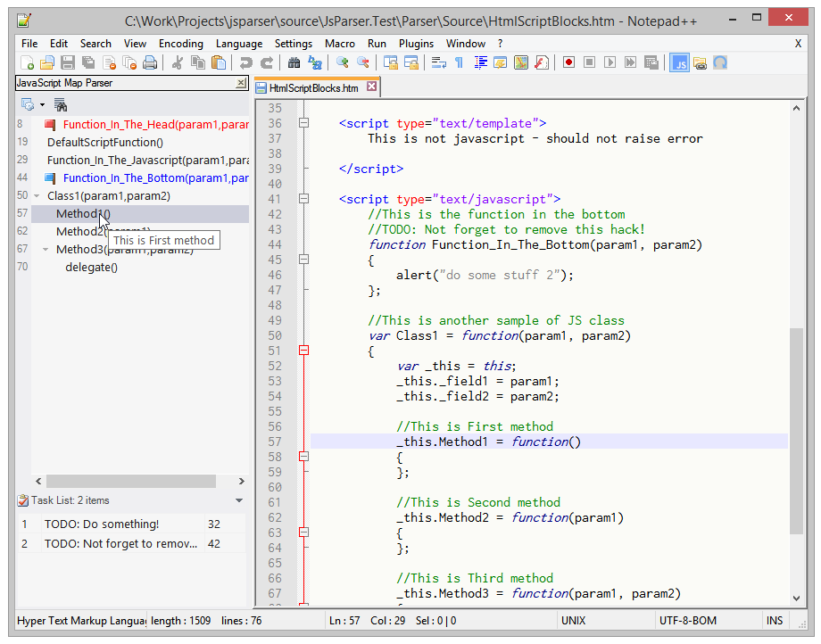Click the Print toolbar icon
The width and height of the screenshot is (821, 644).
tap(150, 62)
